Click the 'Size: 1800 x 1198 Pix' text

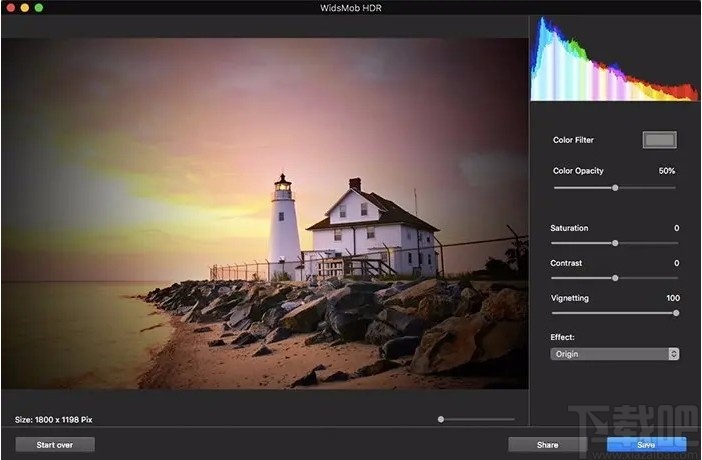(53, 420)
